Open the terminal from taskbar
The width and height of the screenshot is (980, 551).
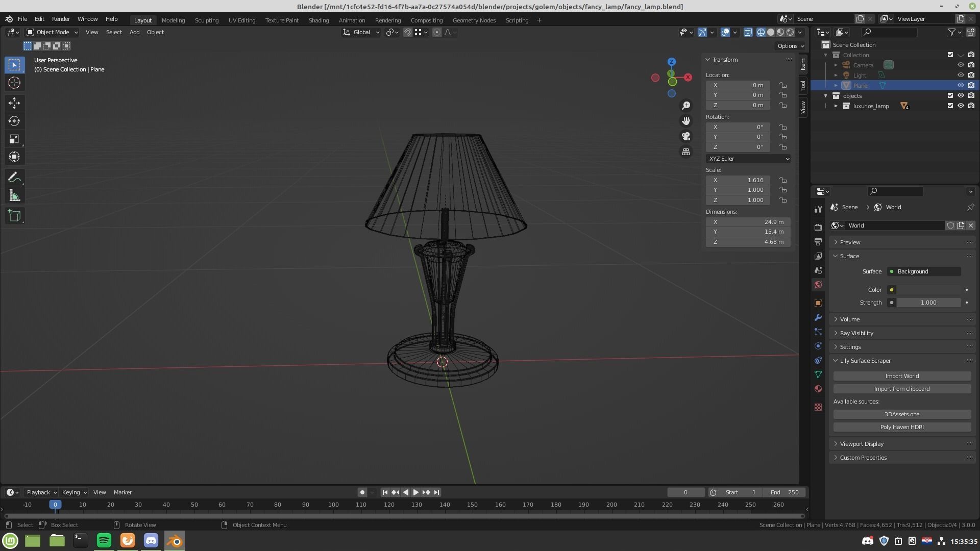80,541
